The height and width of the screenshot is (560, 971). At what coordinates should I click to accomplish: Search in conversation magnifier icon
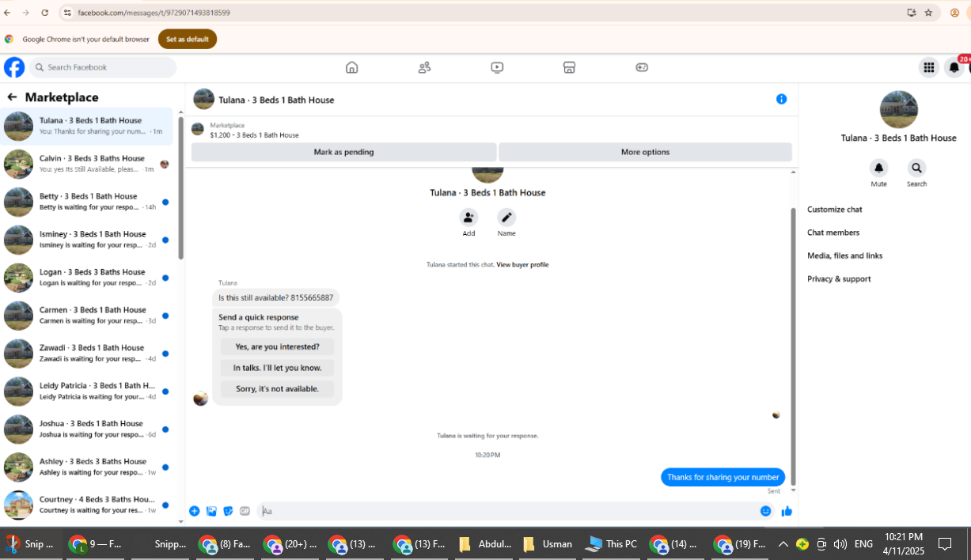916,168
